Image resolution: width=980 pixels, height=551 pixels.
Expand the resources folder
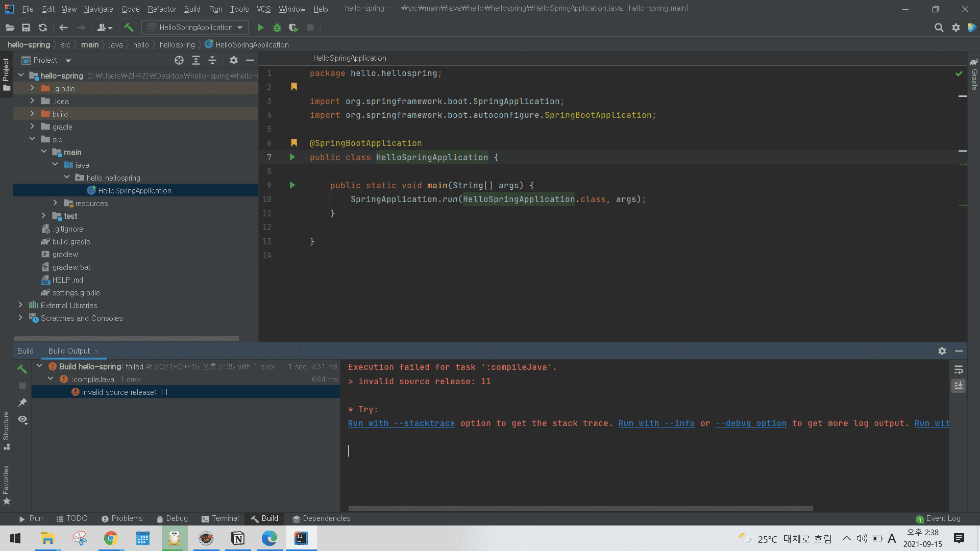click(55, 203)
